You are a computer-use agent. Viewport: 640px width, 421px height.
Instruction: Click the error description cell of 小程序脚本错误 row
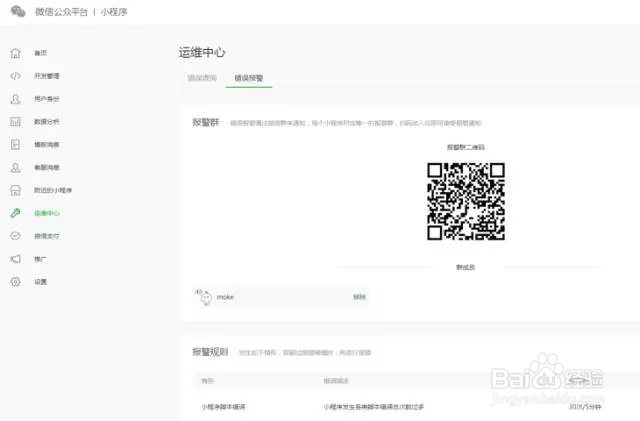tap(373, 407)
